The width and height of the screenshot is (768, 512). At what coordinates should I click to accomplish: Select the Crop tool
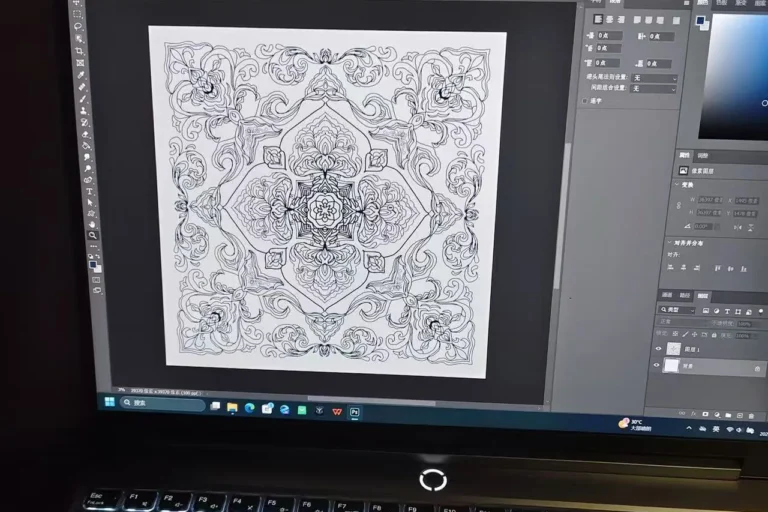coord(80,51)
